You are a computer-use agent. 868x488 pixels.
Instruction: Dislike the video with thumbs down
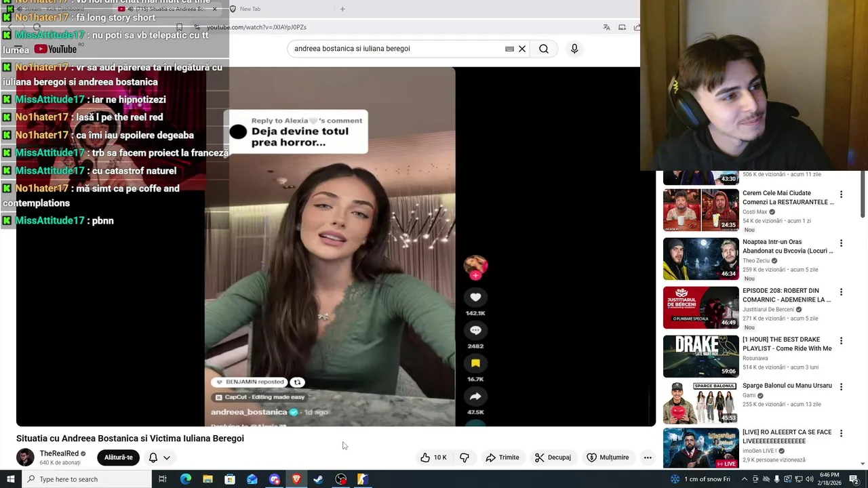[x=465, y=457]
